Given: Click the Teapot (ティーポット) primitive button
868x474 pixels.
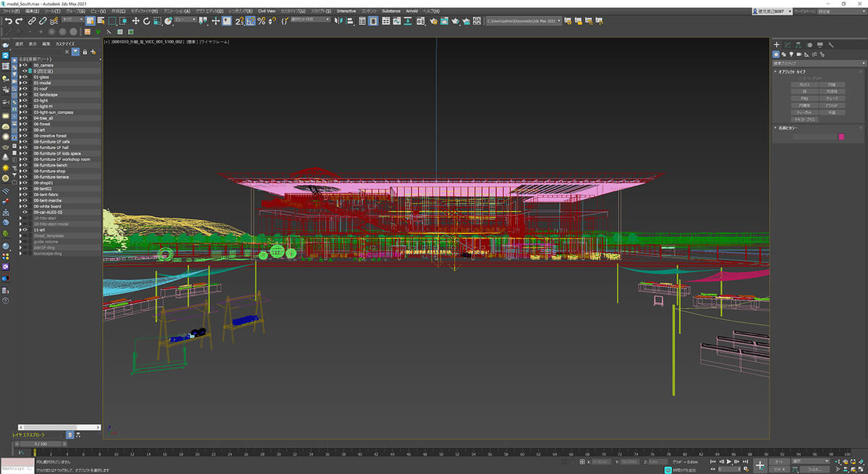Looking at the screenshot, I should pos(804,112).
